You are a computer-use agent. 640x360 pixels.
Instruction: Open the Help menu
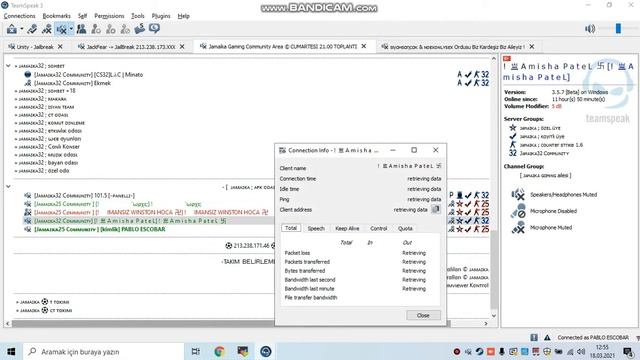point(184,16)
